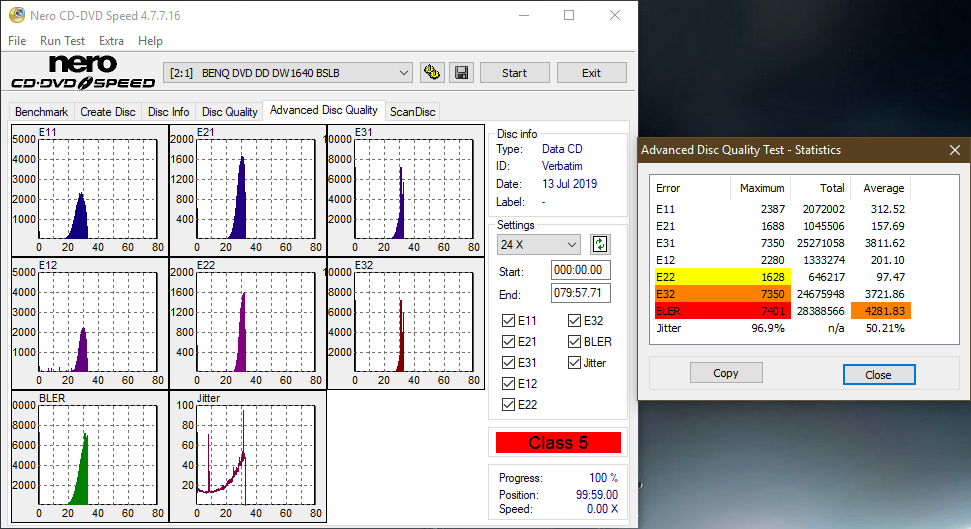This screenshot has height=529, width=971.
Task: Click the Data CD type value
Action: click(x=562, y=149)
